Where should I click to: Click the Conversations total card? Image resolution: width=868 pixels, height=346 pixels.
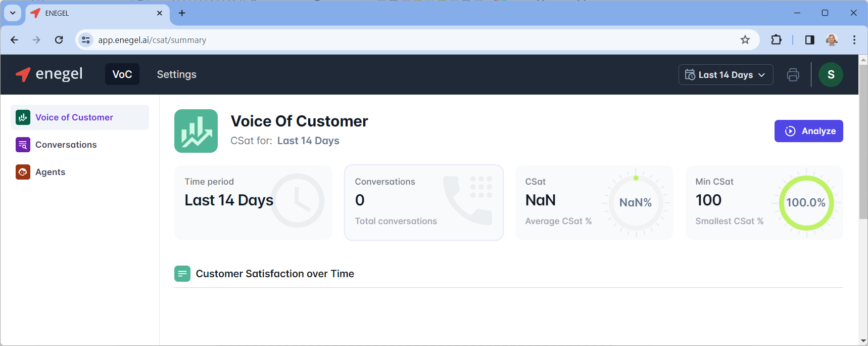coord(423,202)
